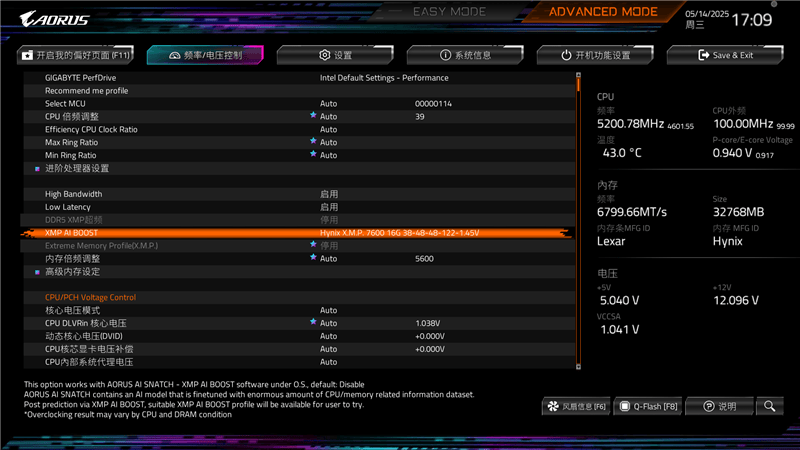Change CPU内部系统代理电压 Auto value
Screen dimensions: 800x450
point(329,362)
